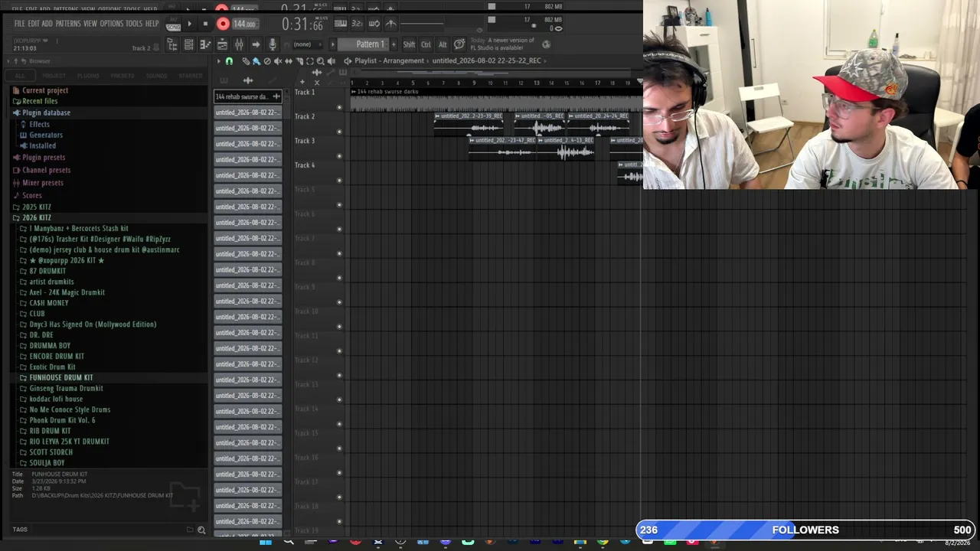
Task: Click the followers progress bar
Action: (805, 530)
